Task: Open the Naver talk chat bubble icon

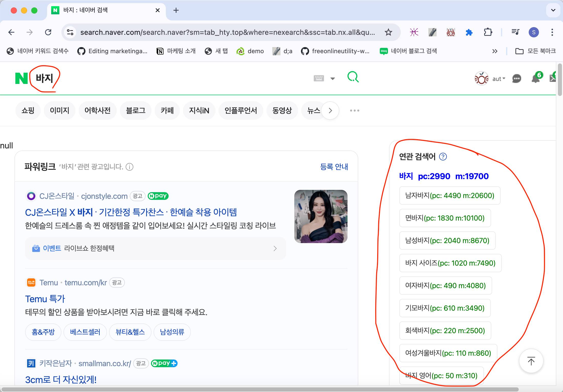Action: point(516,79)
